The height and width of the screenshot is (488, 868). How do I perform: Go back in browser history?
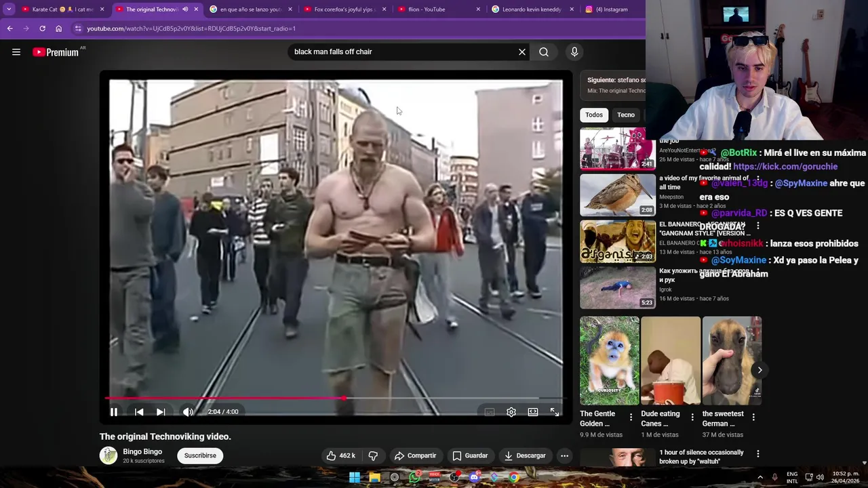(9, 28)
